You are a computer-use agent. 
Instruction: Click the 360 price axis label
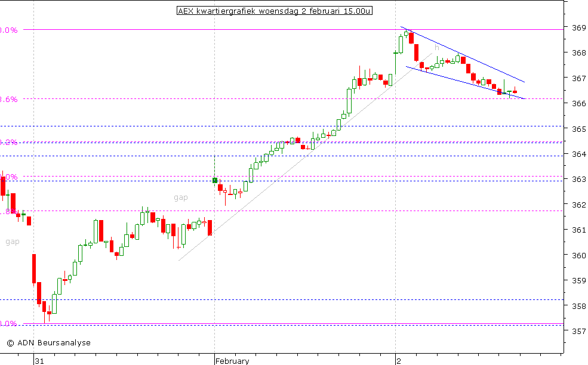pyautogui.click(x=579, y=255)
